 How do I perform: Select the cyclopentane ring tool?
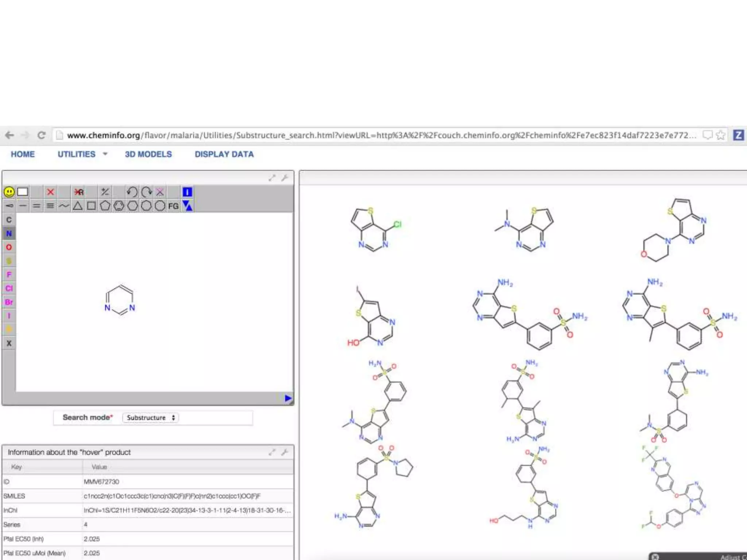pos(105,206)
